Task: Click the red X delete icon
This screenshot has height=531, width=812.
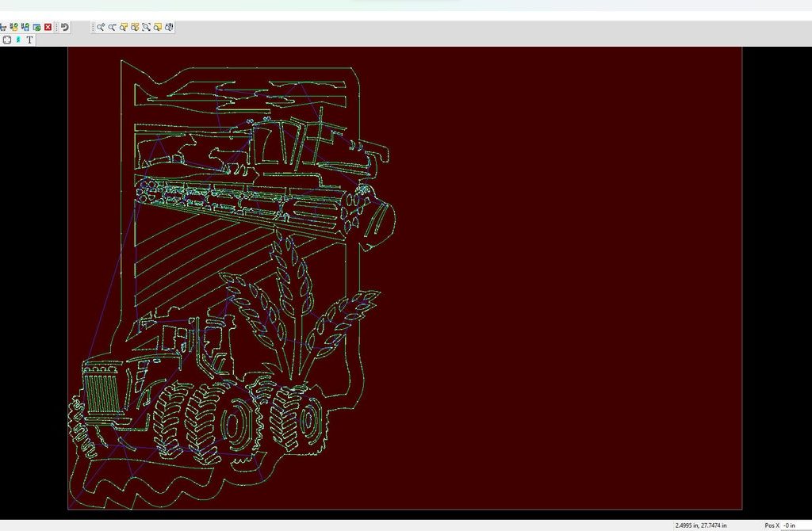Action: pos(48,27)
